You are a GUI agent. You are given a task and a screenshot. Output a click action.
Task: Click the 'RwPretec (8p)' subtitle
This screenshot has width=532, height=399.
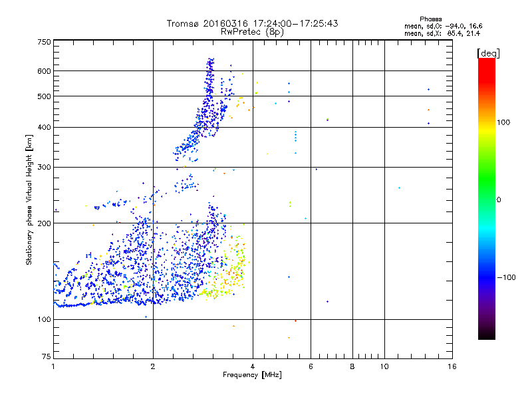tap(252, 32)
